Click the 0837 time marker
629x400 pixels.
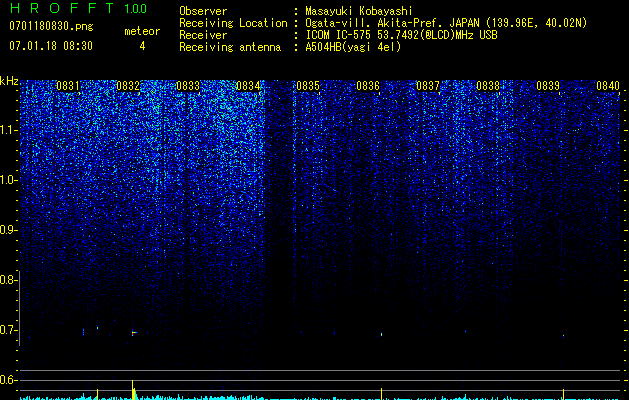pos(428,86)
